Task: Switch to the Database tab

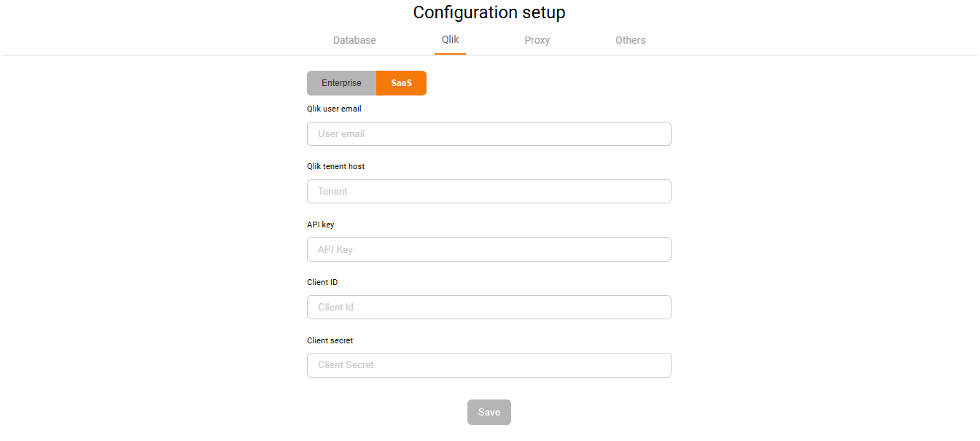Action: click(x=354, y=40)
